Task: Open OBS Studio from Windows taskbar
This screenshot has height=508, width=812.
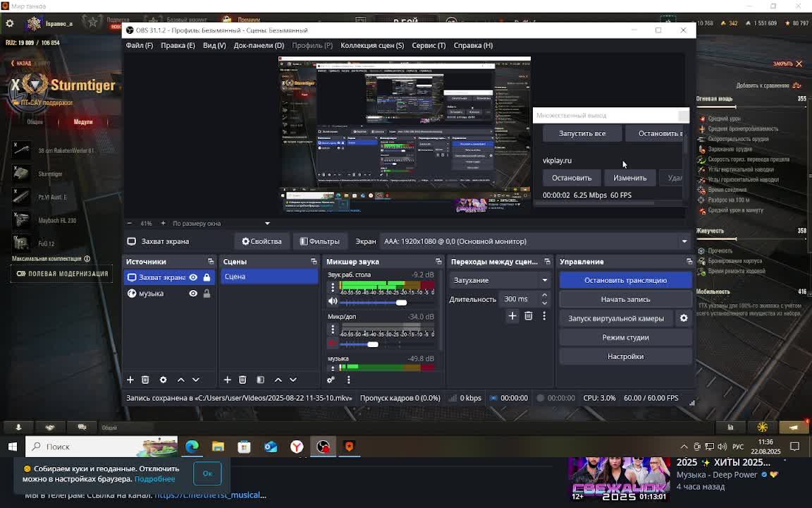Action: (x=323, y=447)
